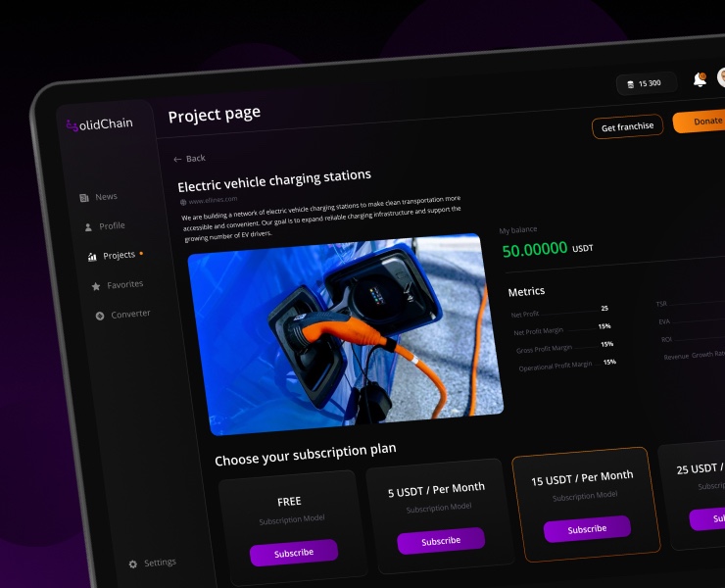Select the 15 USDT / Per Month card
The height and width of the screenshot is (588, 725).
[x=586, y=505]
